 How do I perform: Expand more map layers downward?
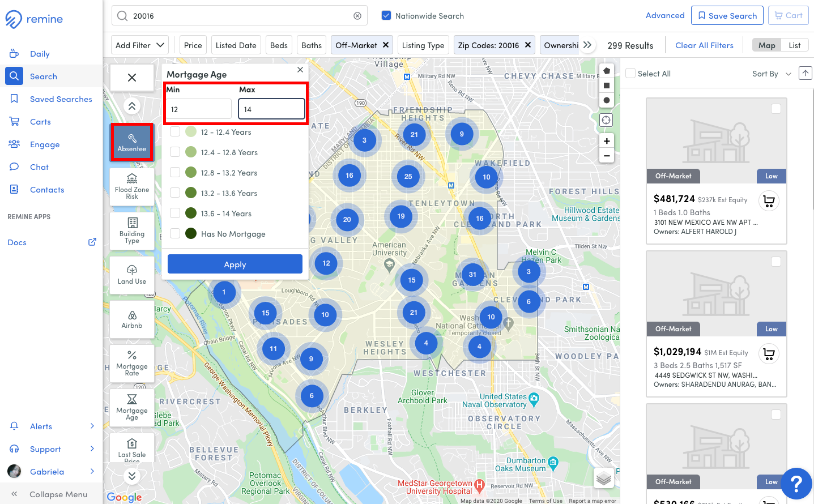132,476
